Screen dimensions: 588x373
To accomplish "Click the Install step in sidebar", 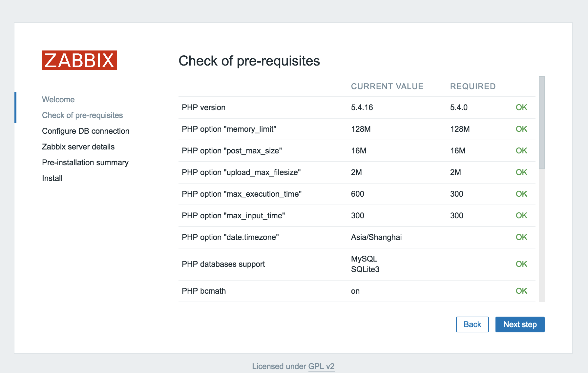I will (x=52, y=178).
